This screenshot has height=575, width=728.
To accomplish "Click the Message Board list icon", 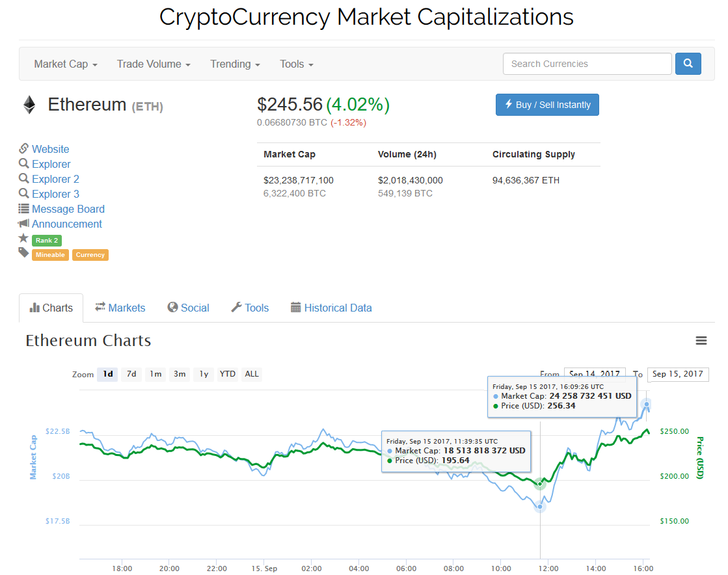I will pyautogui.click(x=24, y=209).
